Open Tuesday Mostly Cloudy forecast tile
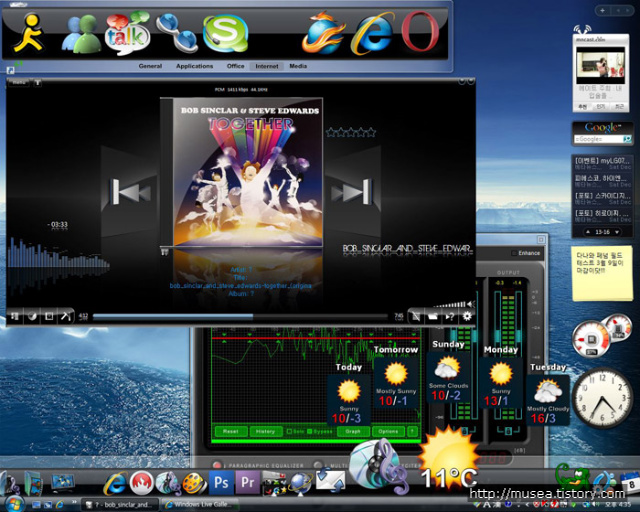640x512 pixels. tap(548, 400)
